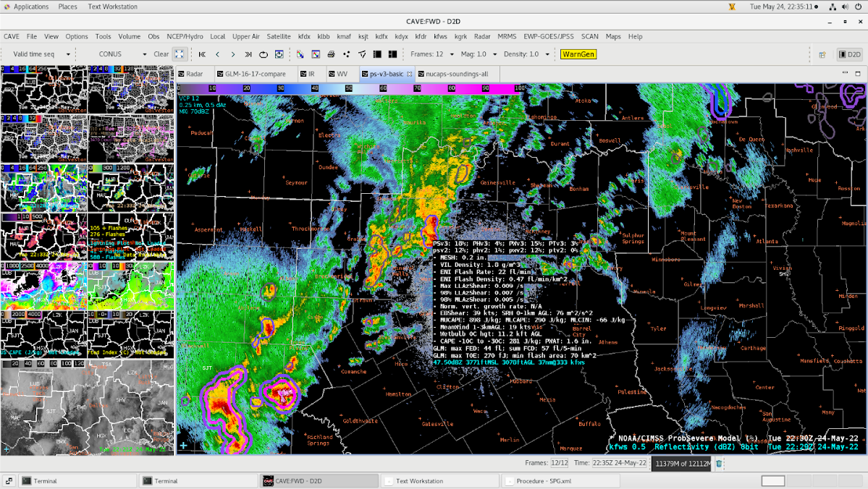Open the EWP-GOES/JPSS menu
The width and height of the screenshot is (868, 489).
(549, 36)
